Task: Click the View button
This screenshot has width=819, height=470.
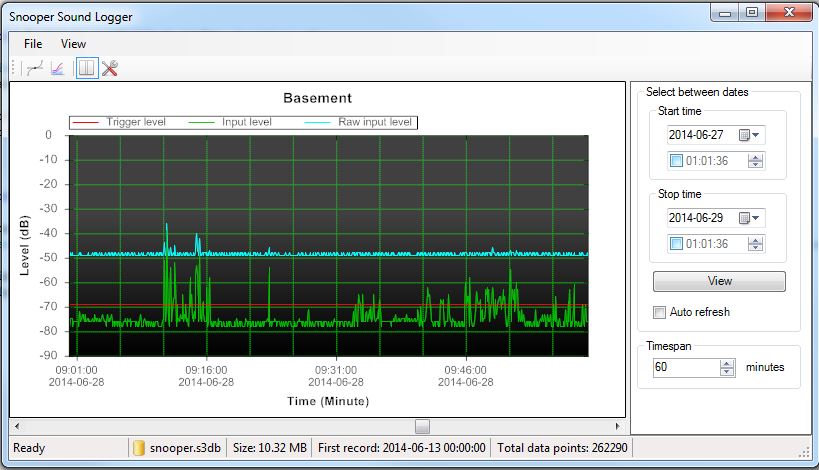Action: point(719,281)
